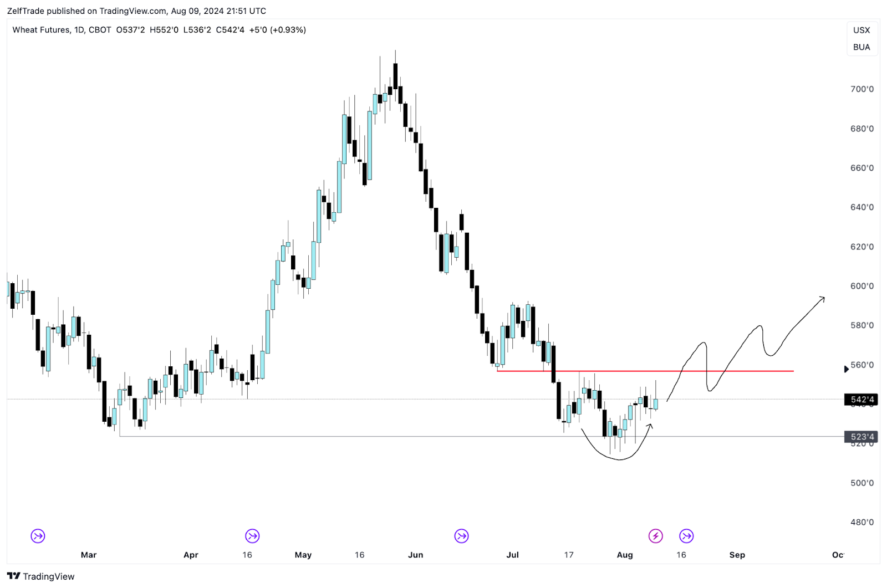Click the 542'4 current price label
The width and height of the screenshot is (887, 588).
[861, 400]
